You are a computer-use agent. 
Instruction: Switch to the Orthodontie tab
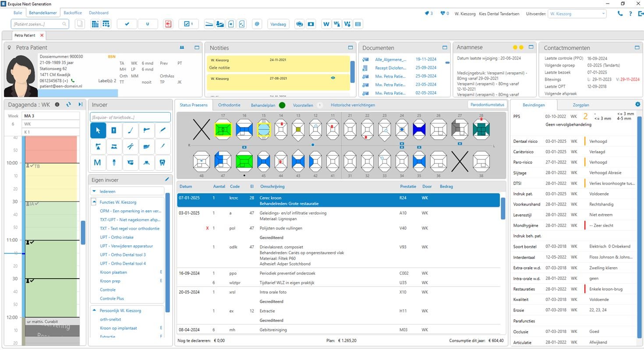coord(229,105)
